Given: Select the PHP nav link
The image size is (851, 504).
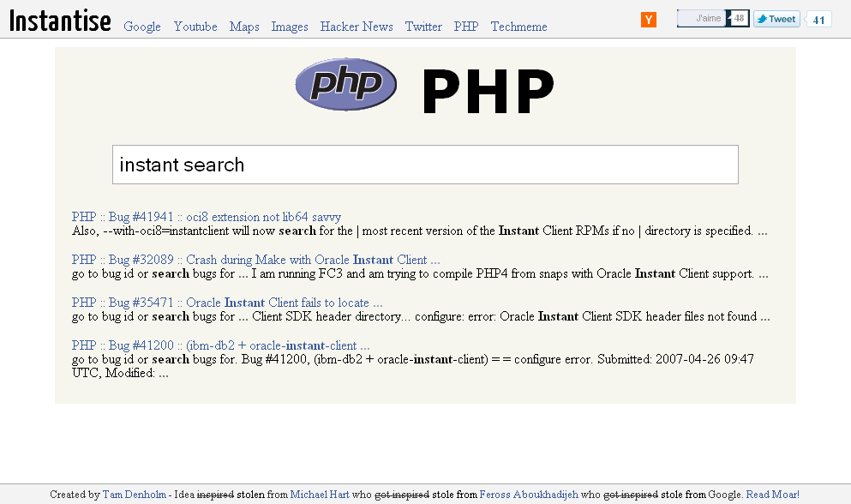Looking at the screenshot, I should click(x=466, y=27).
